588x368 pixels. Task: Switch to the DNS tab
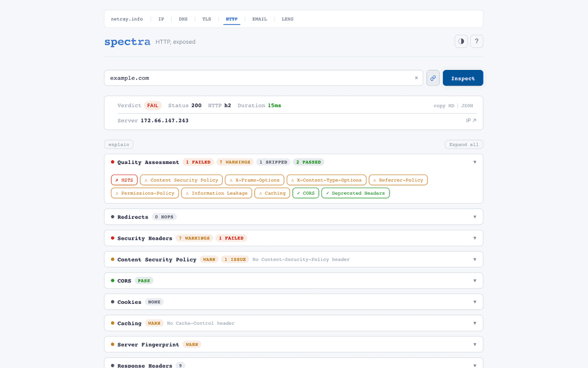pos(183,19)
